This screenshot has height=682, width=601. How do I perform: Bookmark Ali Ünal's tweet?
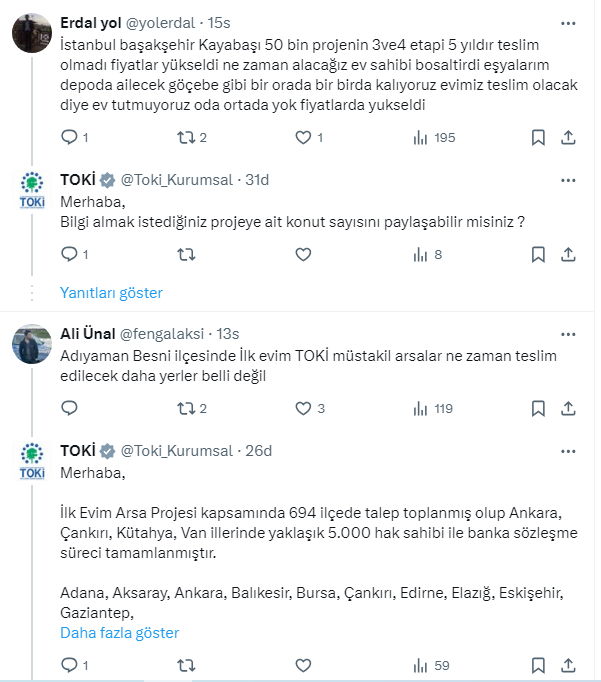pos(538,408)
